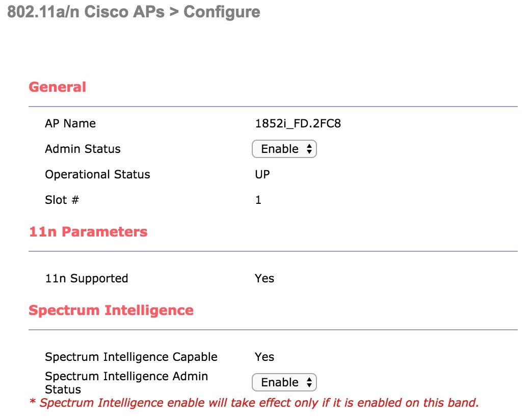Click the red Spectrum Intelligence footnote text
This screenshot has width=531, height=420.
(x=254, y=403)
